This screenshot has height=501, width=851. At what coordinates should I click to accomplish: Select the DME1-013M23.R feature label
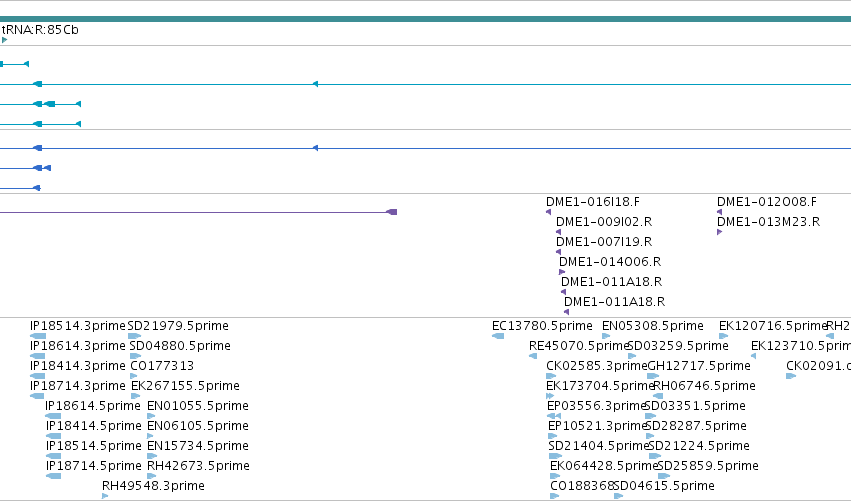(768, 222)
